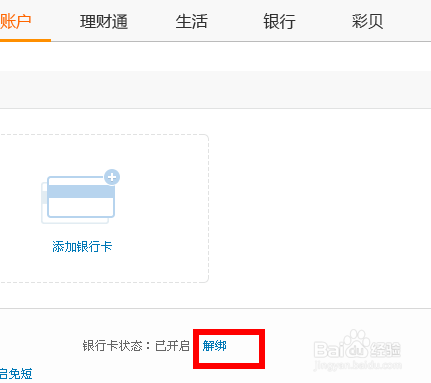Switch to the 账户 tab
Viewport: 431px width, 383px height.
tap(16, 22)
